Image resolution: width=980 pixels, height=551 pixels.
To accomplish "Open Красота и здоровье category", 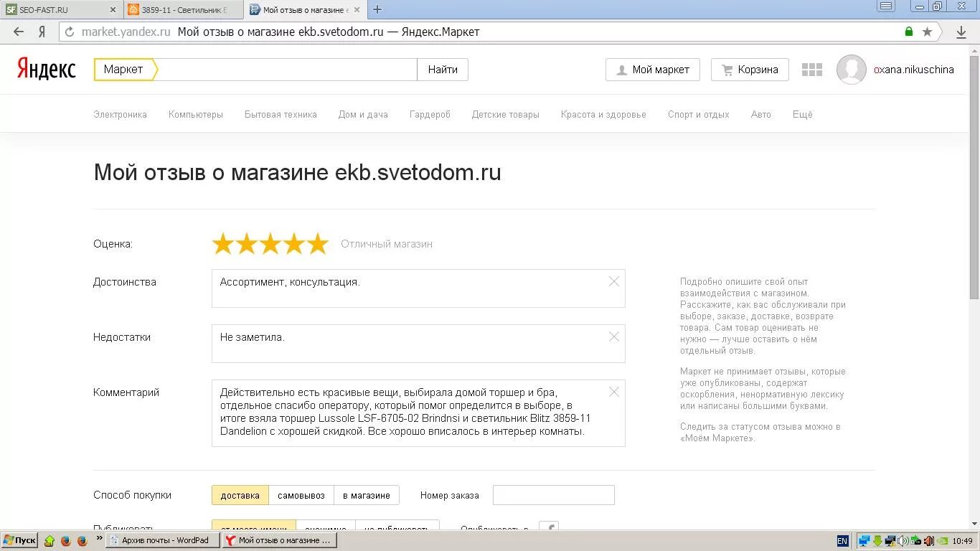I will coord(603,115).
